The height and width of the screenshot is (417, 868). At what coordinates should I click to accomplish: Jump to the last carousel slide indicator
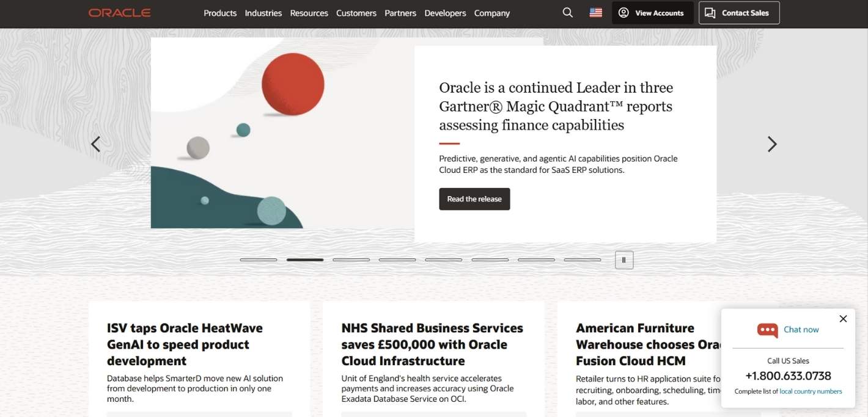[x=582, y=259]
